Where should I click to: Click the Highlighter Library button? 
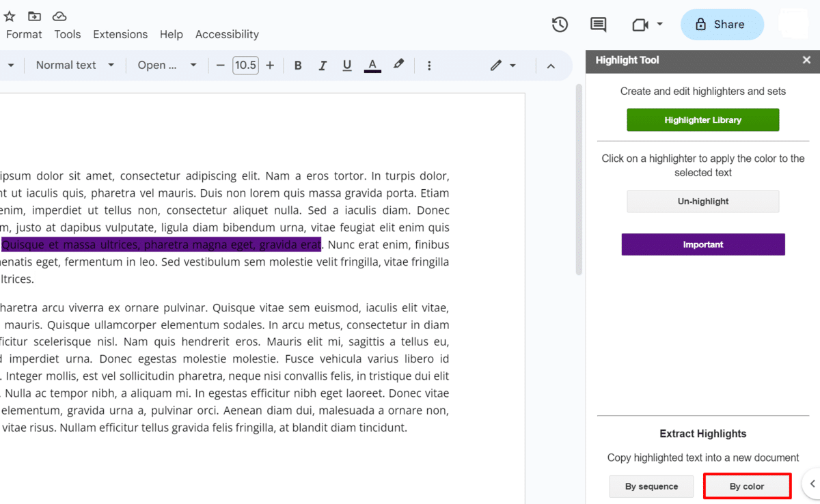pos(702,120)
